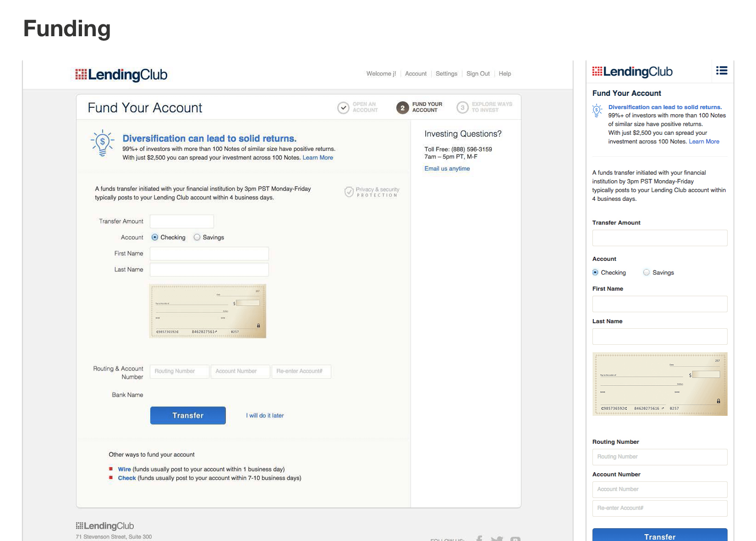Click the LendingClub logo in mobile view
This screenshot has width=756, height=541.
click(x=632, y=72)
